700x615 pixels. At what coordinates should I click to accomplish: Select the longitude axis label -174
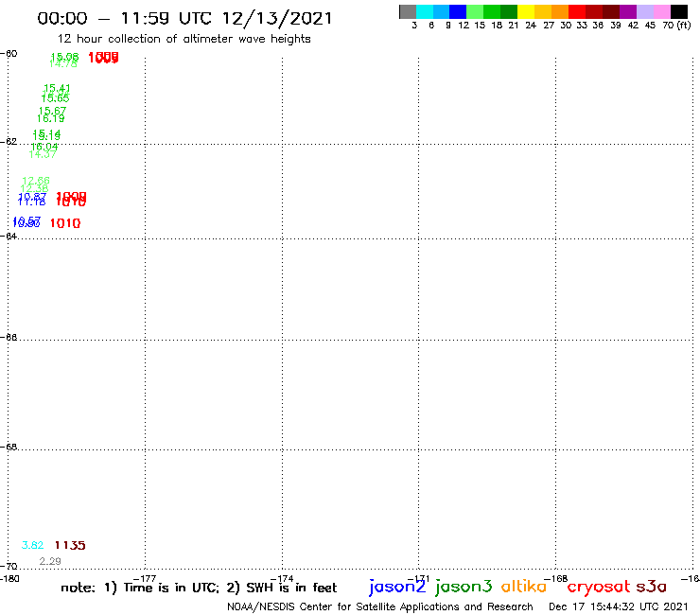click(x=282, y=579)
